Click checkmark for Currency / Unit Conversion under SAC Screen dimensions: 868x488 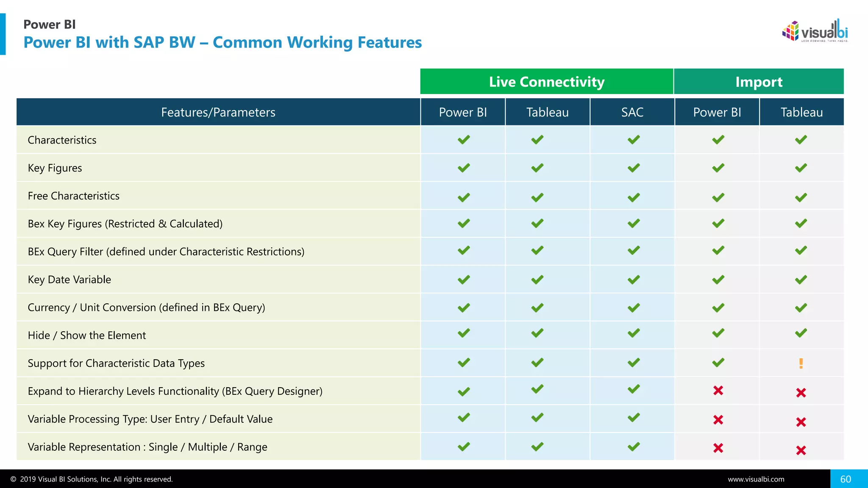click(634, 308)
